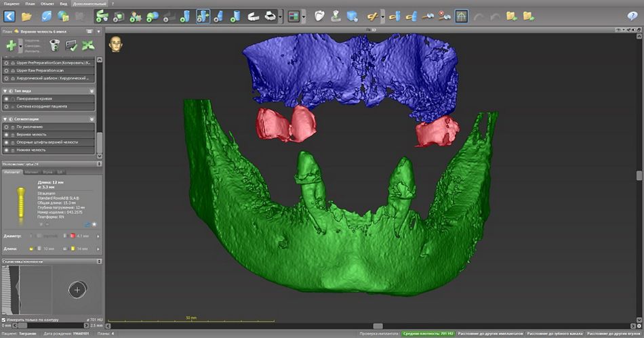The width and height of the screenshot is (644, 338).
Task: Open dropdown arrow beside view layout icon
Action: click(x=304, y=16)
